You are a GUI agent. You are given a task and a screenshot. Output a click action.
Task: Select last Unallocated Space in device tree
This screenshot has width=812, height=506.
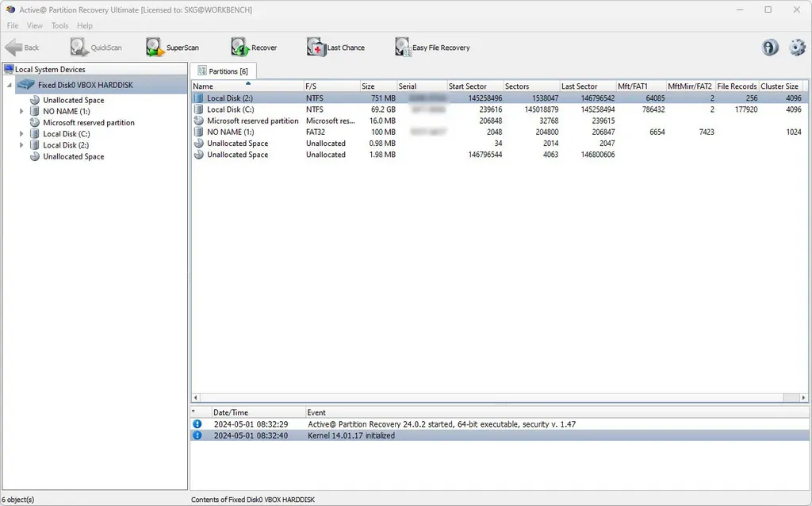tap(74, 156)
